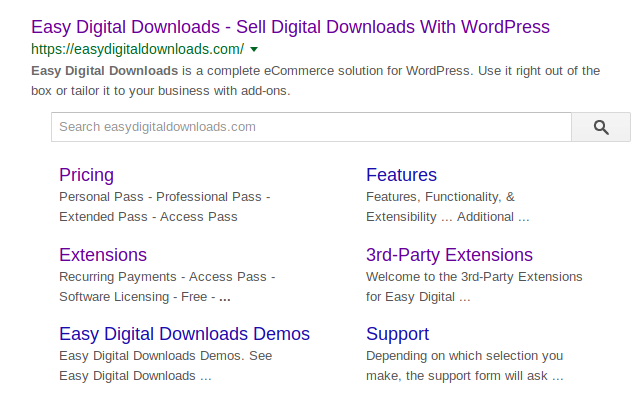Click text "for Easy Digital ..."

[x=418, y=297]
